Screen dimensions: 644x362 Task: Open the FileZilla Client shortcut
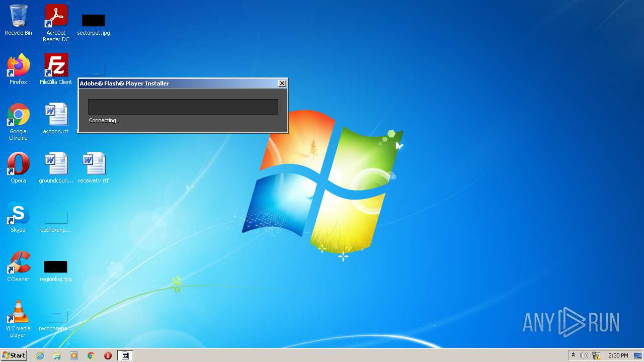(56, 69)
